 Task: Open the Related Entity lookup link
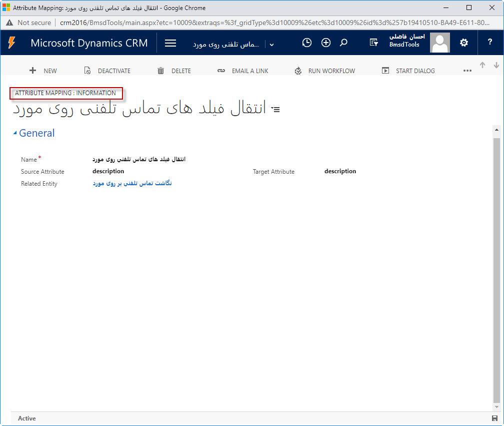coord(132,184)
